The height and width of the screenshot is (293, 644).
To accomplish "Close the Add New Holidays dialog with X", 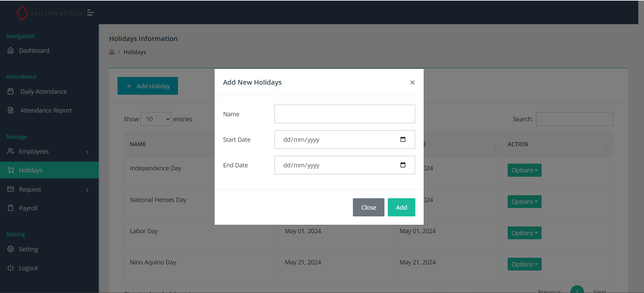I will [x=412, y=83].
